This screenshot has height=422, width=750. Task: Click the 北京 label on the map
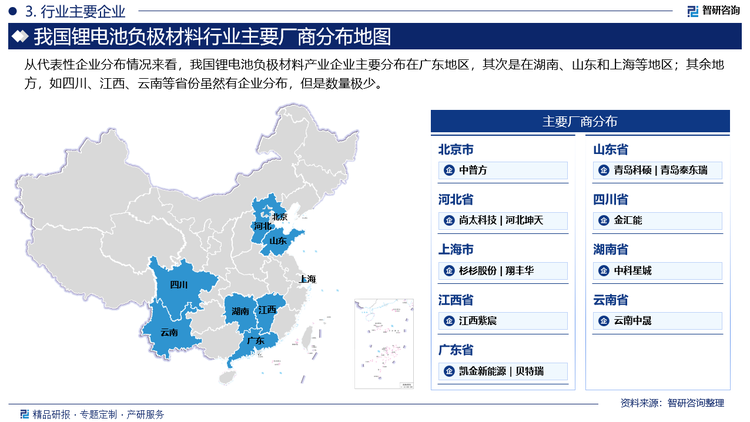(280, 217)
